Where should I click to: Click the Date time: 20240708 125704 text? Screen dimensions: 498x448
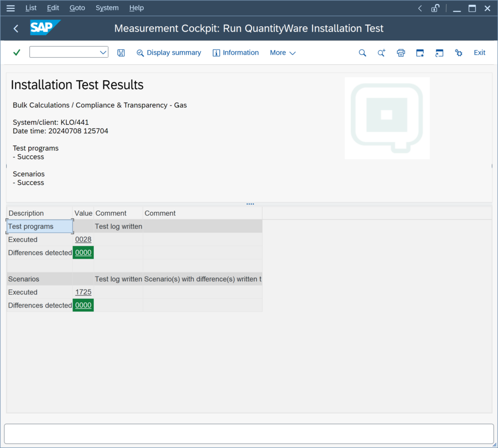tap(60, 131)
